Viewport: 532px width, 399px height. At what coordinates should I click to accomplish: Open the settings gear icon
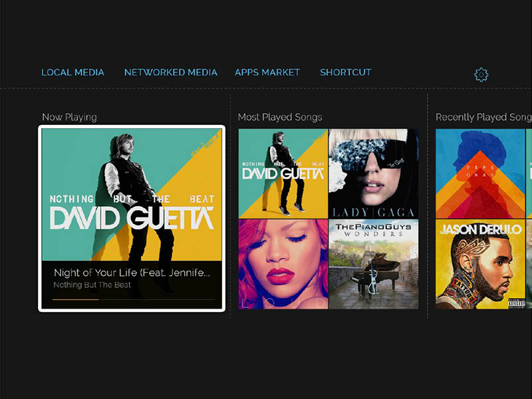[x=481, y=74]
